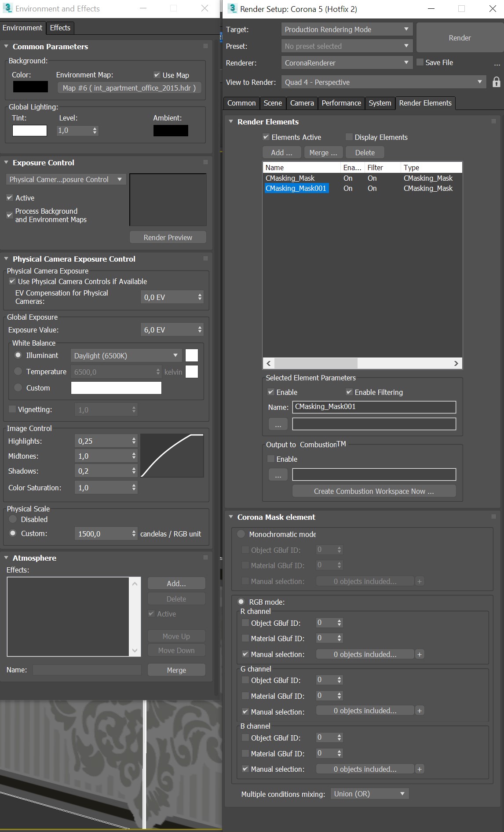Switch to the Environment tab

pyautogui.click(x=22, y=28)
